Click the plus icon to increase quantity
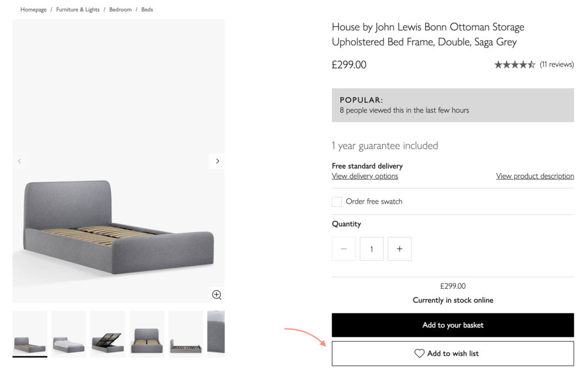 pyautogui.click(x=399, y=248)
